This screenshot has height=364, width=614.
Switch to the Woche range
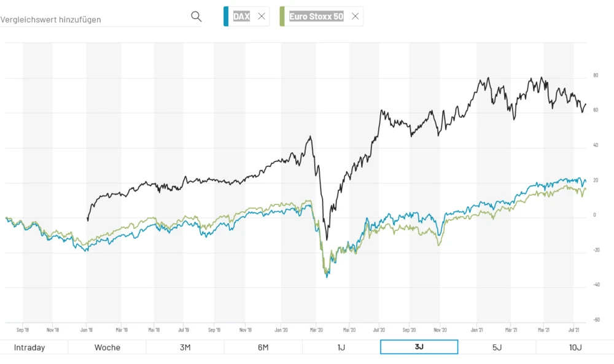107,347
